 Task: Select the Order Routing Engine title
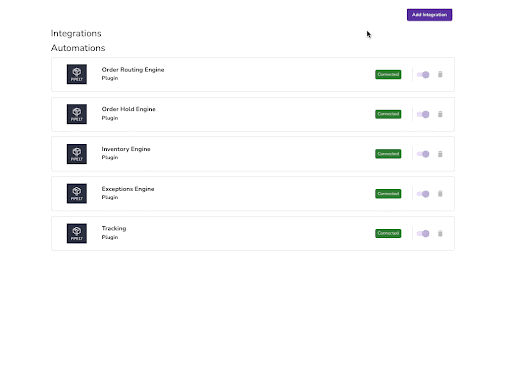point(133,70)
